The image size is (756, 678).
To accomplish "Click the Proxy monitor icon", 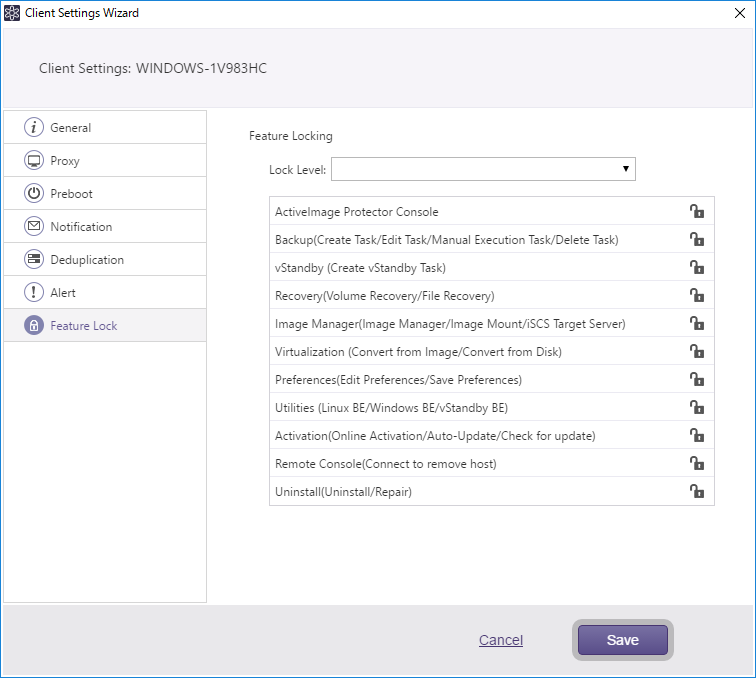I will click(34, 161).
